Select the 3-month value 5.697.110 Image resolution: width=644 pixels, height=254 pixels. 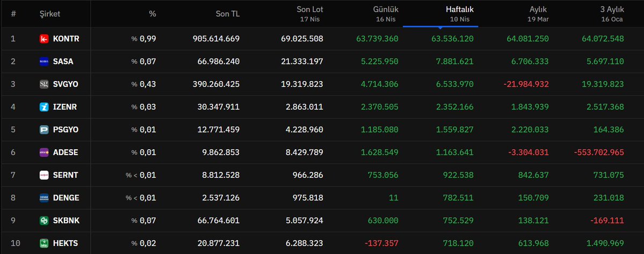point(606,62)
